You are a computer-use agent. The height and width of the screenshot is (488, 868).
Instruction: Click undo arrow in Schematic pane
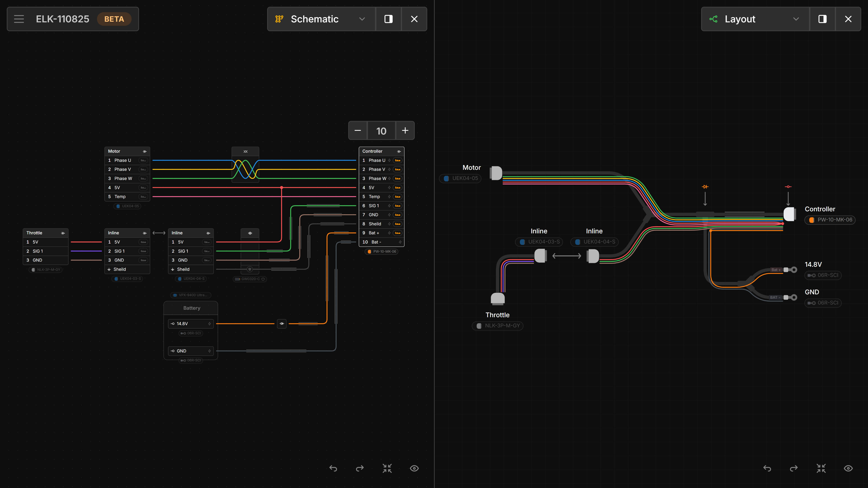pyautogui.click(x=333, y=468)
